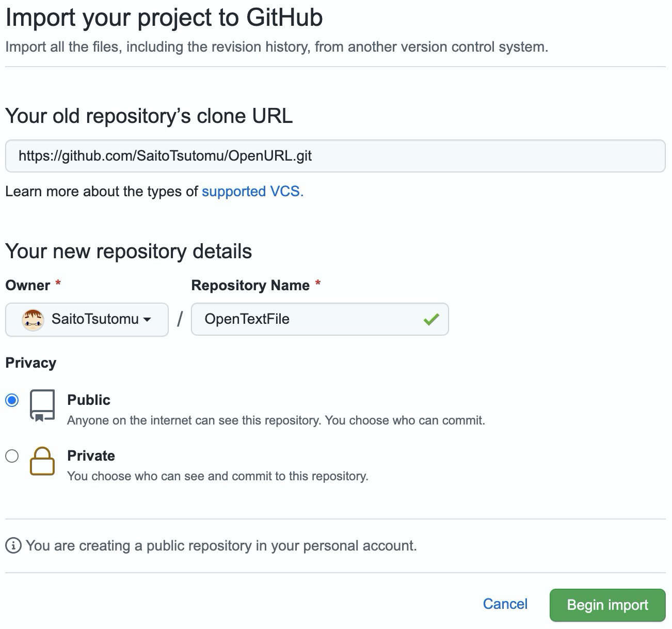Screen dimensions: 672x629
Task: Click the green checkmark validation icon
Action: pyautogui.click(x=431, y=320)
